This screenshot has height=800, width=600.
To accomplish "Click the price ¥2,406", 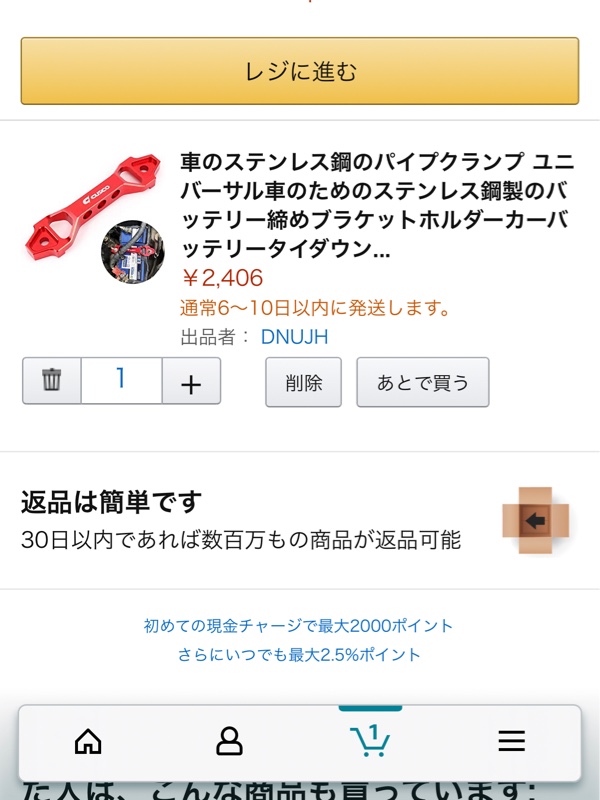I will click(222, 278).
